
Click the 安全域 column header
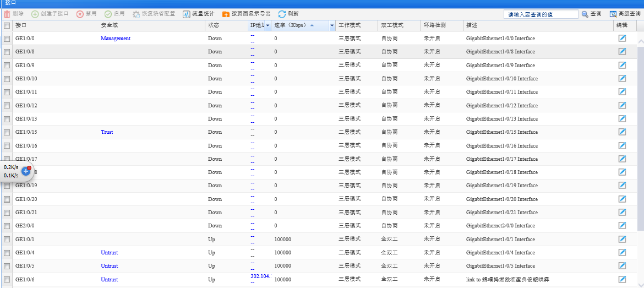click(x=109, y=26)
